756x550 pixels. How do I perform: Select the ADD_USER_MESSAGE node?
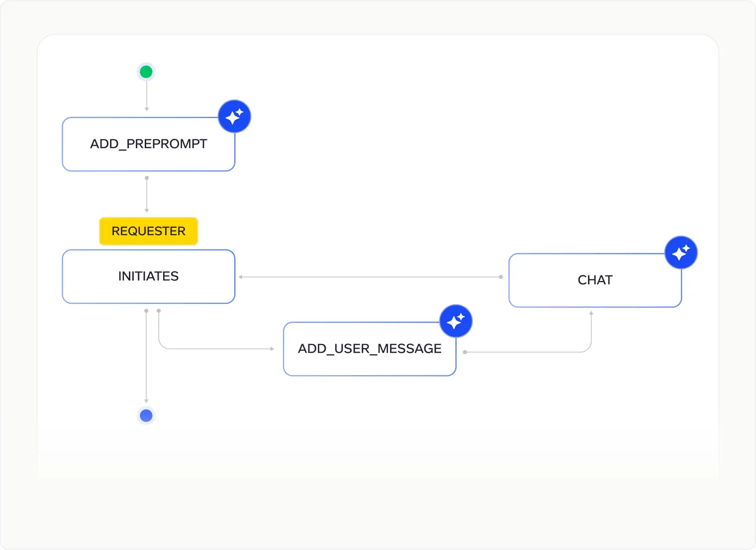(370, 349)
